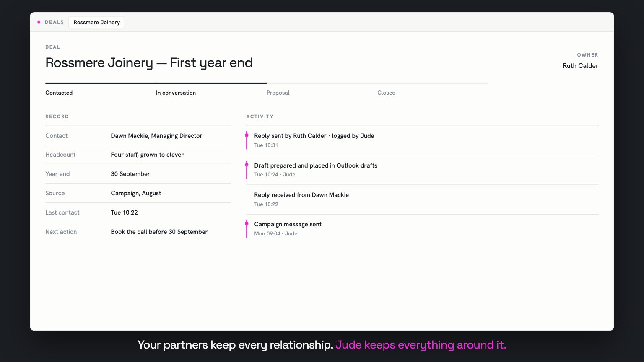
Task: Click the RECORD section heading
Action: (57, 116)
